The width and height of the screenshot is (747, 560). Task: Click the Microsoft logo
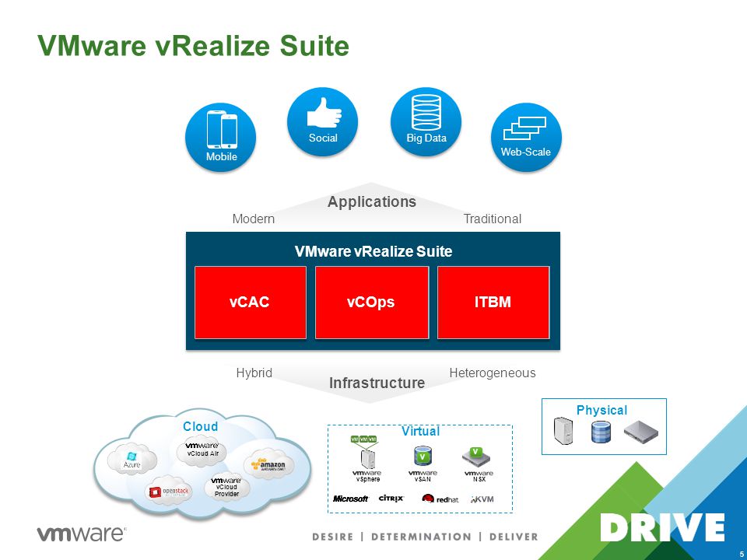click(x=351, y=499)
